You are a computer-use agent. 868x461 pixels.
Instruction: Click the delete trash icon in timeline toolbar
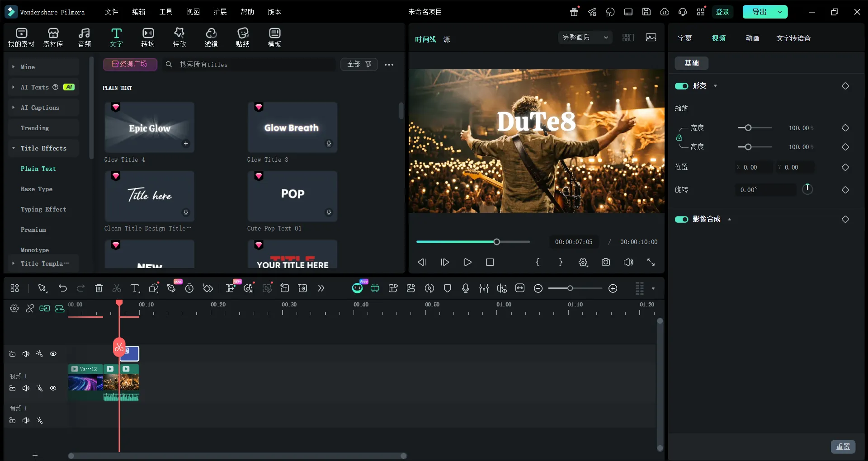[x=99, y=288]
